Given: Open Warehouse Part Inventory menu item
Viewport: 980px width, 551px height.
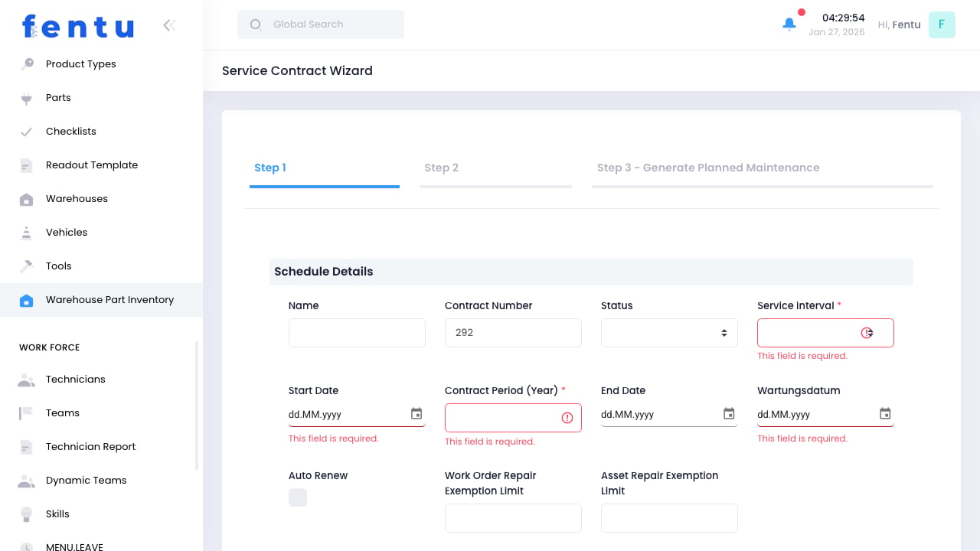Looking at the screenshot, I should click(101, 300).
